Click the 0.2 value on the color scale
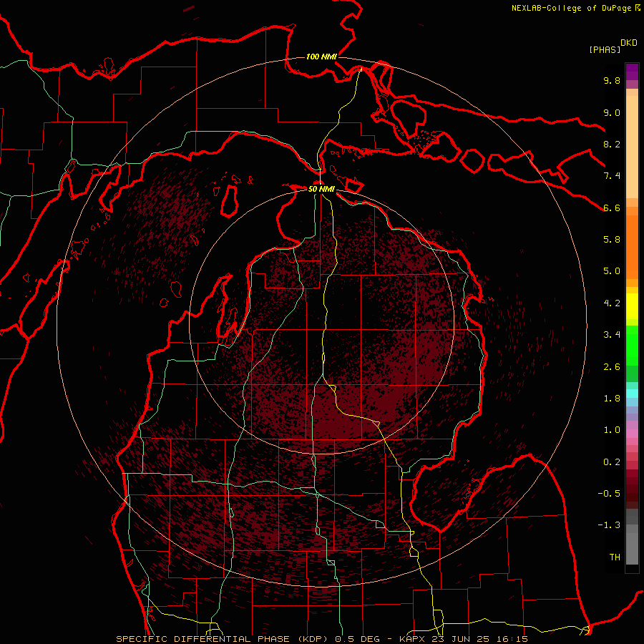 coord(612,462)
